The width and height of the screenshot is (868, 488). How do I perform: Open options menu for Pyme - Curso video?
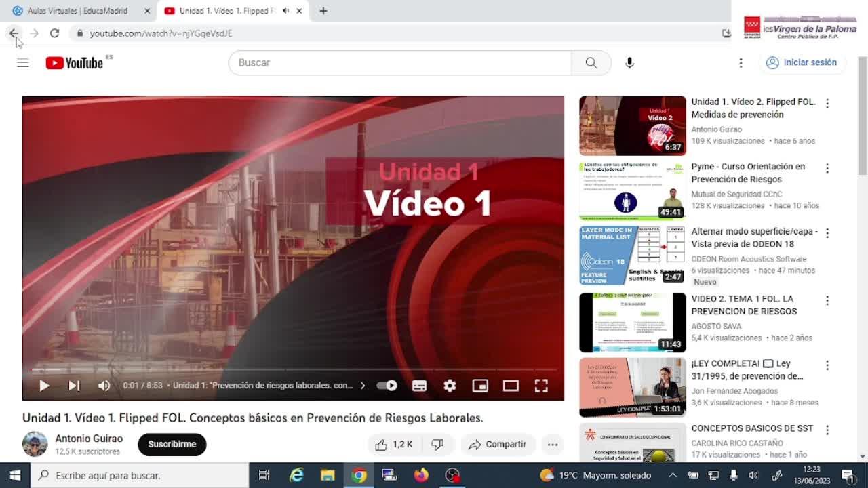[x=827, y=168]
